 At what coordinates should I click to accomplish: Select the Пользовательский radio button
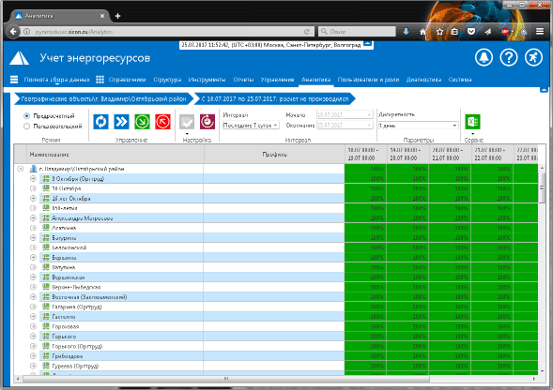click(x=26, y=126)
